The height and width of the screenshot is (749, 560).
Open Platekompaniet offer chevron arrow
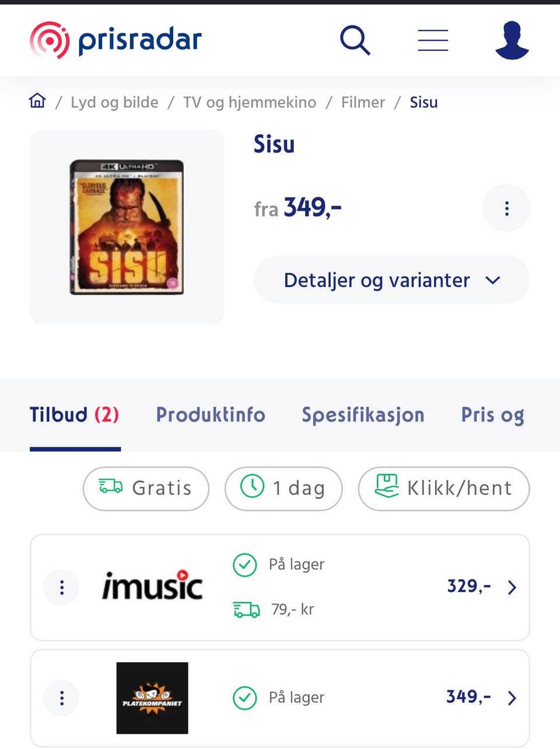(512, 698)
